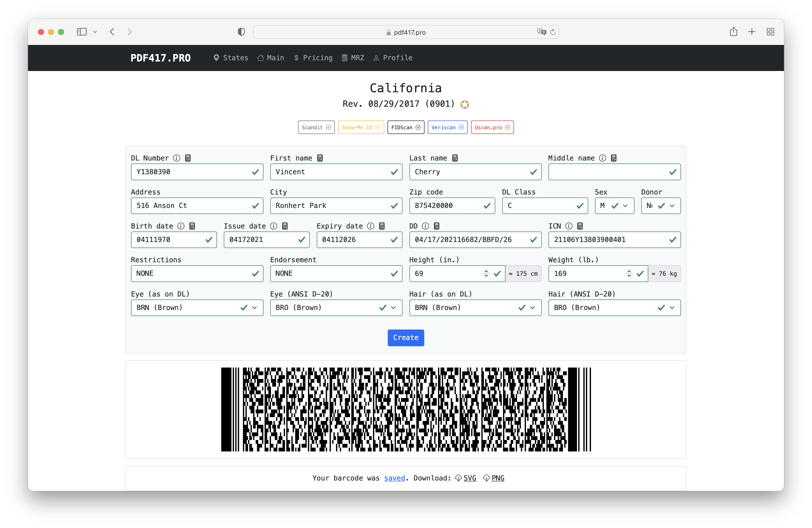The image size is (812, 528).
Task: Toggle the Scandit compatibility badge
Action: [x=316, y=127]
